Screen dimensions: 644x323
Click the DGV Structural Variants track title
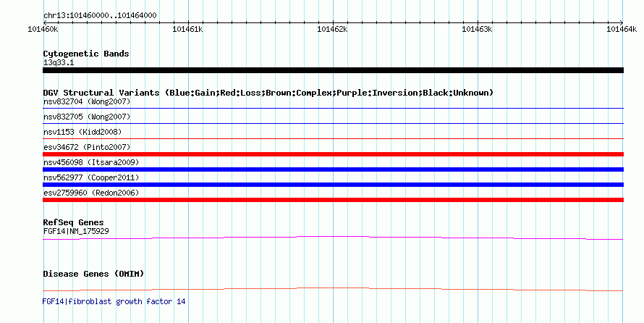click(268, 93)
